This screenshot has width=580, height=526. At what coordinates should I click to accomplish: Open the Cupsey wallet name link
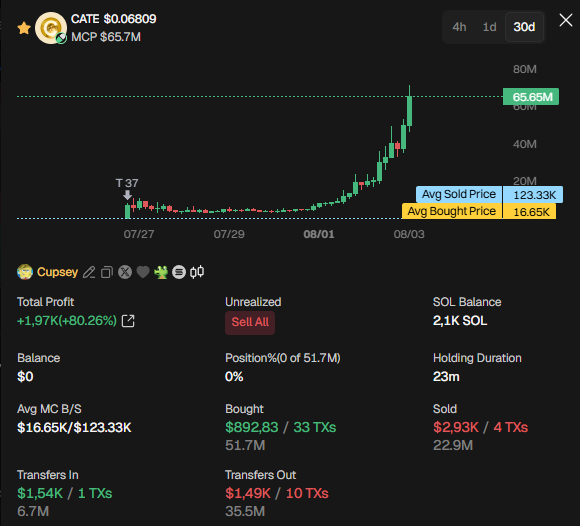click(x=57, y=272)
